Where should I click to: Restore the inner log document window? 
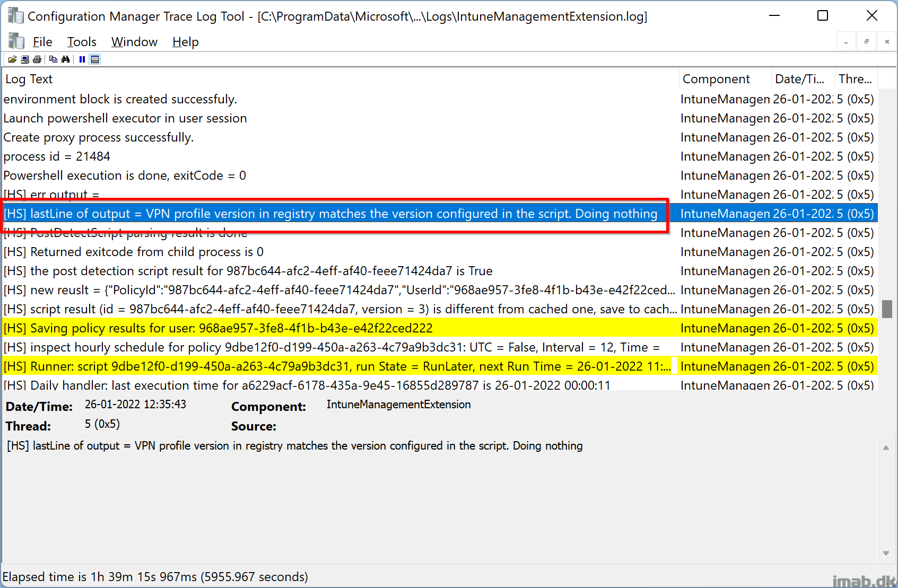(867, 41)
